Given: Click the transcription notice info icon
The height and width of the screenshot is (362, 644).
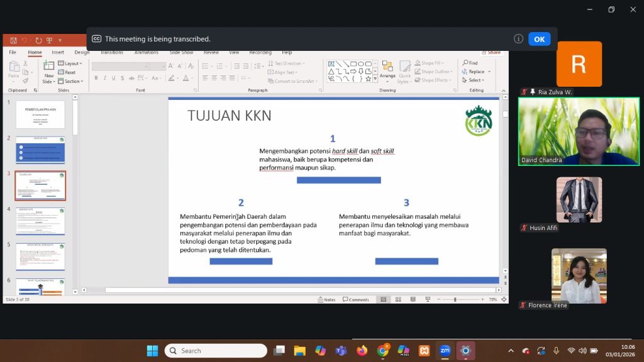Looking at the screenshot, I should click(518, 39).
